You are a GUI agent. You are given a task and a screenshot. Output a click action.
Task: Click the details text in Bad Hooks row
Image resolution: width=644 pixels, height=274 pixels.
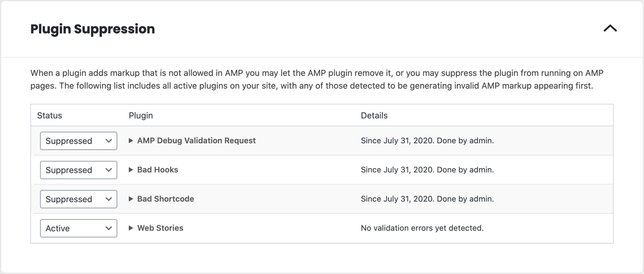(x=427, y=170)
